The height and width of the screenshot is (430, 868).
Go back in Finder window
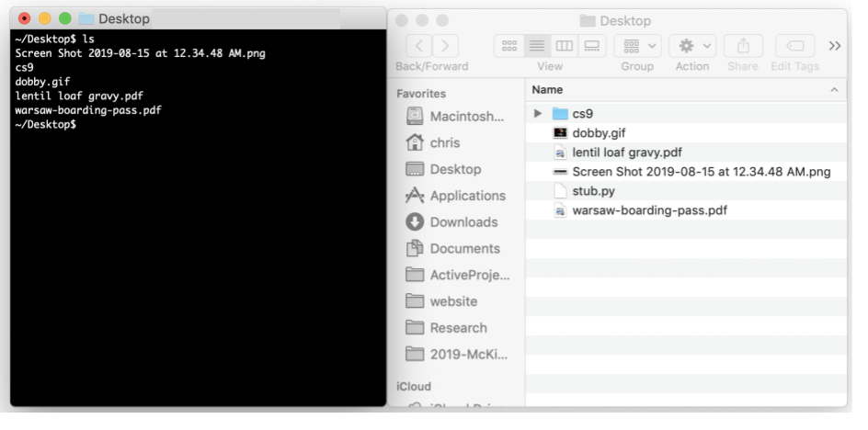(x=419, y=46)
